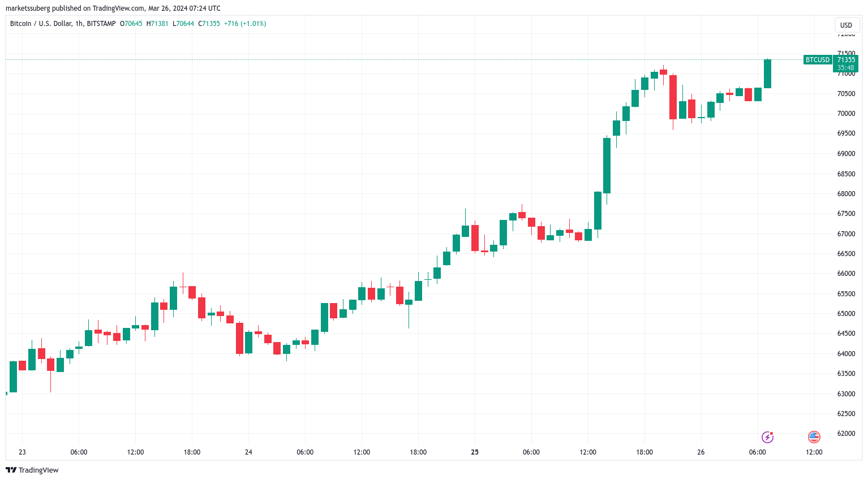Screen dimensions: 868x480
Task: Click the +716 (+1.01%) change value
Action: tap(245, 24)
